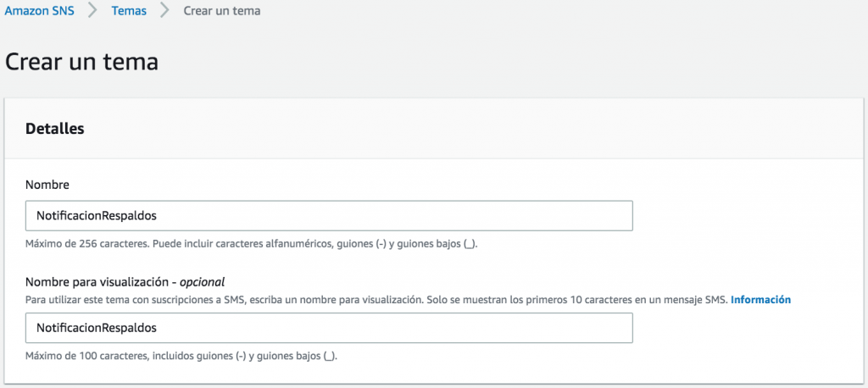Click the Detalles section header
Viewport: 868px width, 388px height.
click(54, 129)
